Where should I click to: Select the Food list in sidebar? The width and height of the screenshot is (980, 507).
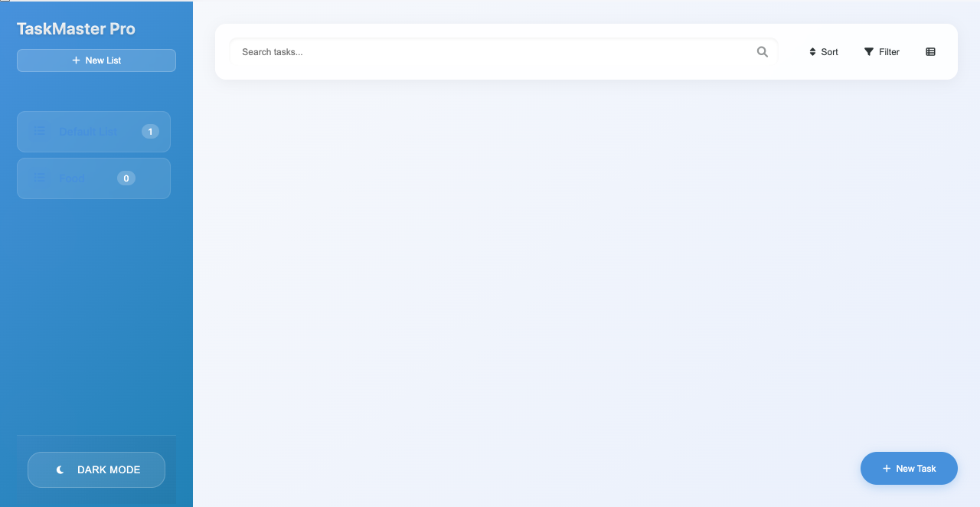93,178
